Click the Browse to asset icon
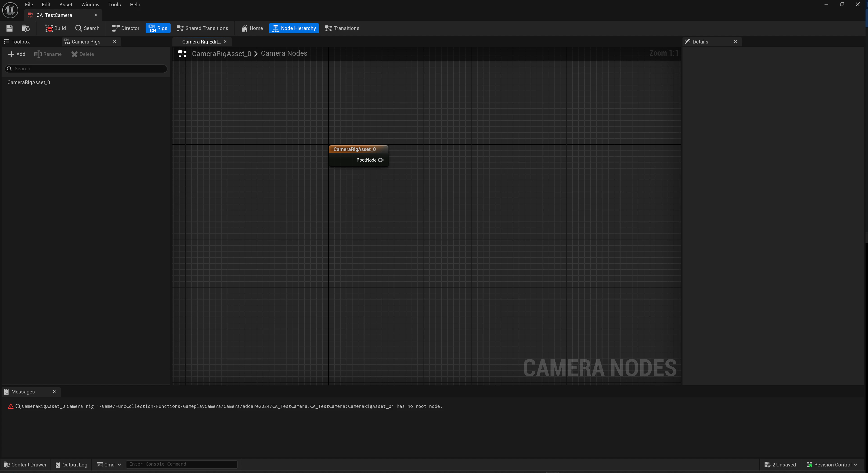The height and width of the screenshot is (473, 868). coord(26,28)
